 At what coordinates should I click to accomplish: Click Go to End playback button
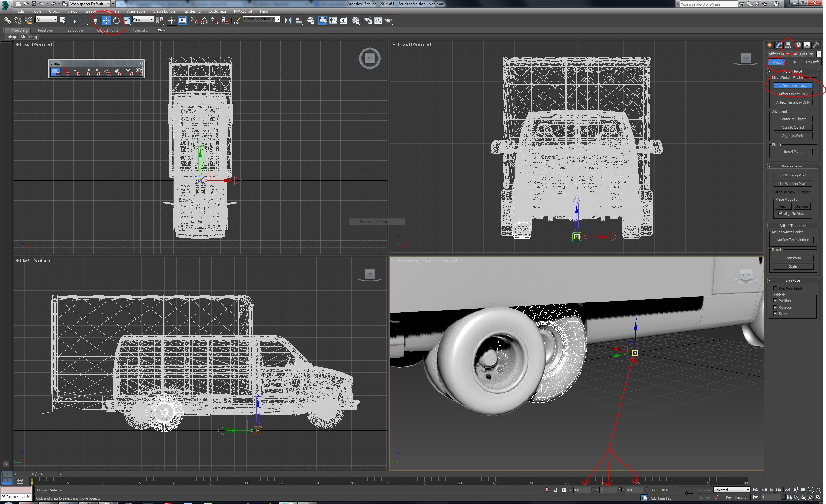(x=787, y=490)
